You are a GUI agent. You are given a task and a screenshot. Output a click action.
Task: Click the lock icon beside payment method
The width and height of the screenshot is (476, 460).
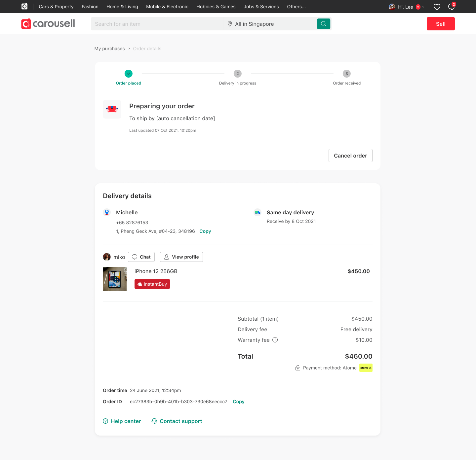click(x=297, y=368)
